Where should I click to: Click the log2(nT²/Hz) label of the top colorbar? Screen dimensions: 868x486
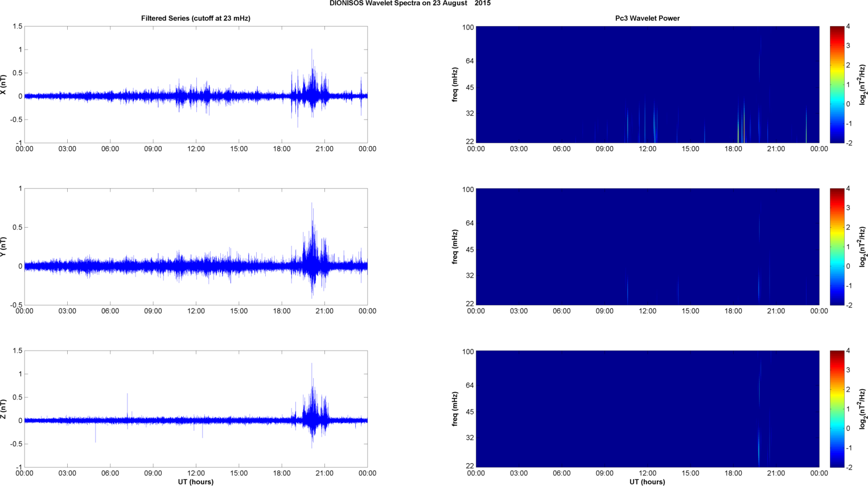863,84
